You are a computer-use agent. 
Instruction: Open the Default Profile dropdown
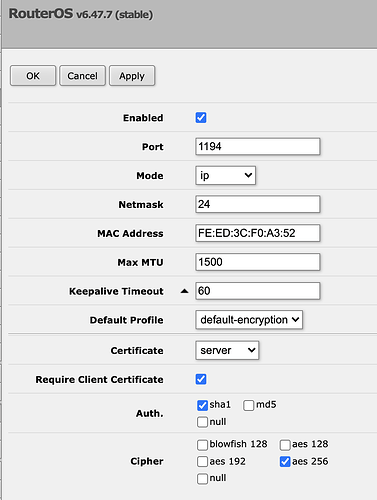(249, 320)
